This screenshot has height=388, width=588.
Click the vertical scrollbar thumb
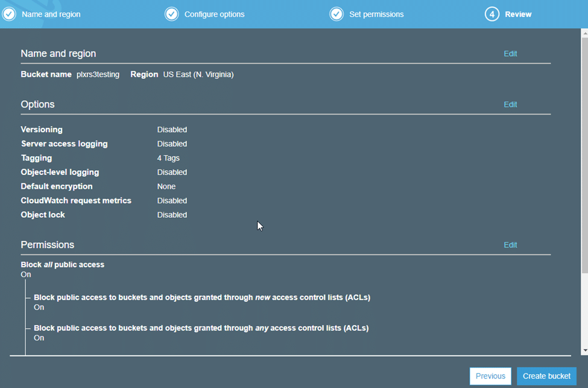pos(584,155)
